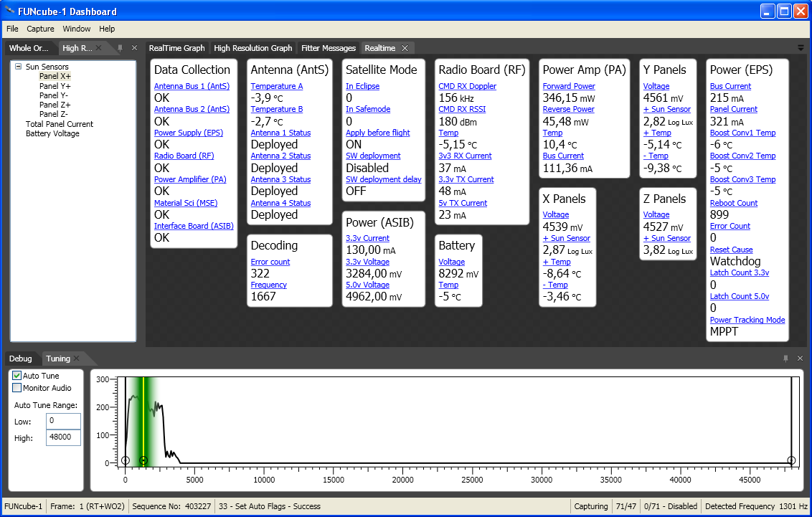Switch to the Fitter Messages tab
The width and height of the screenshot is (812, 517).
328,48
